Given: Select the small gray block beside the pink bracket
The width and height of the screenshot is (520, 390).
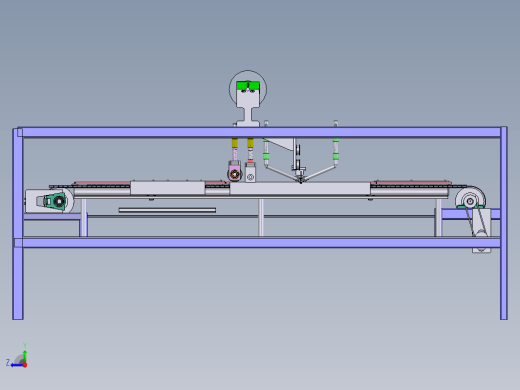Looking at the screenshot, I should (x=250, y=173).
